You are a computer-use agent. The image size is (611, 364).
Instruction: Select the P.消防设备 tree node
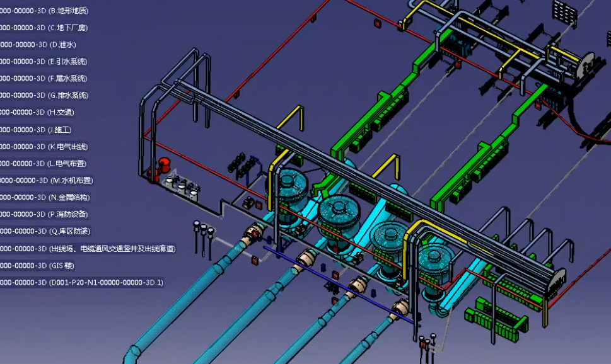pos(44,214)
